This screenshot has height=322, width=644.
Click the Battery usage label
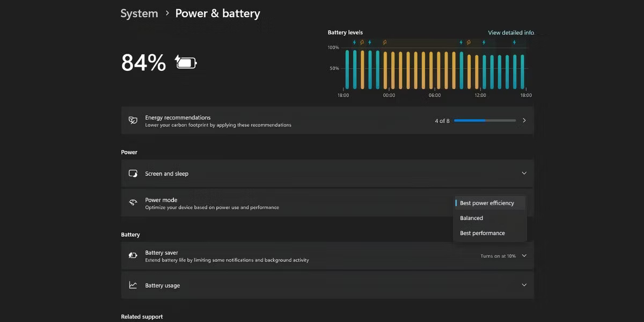click(x=163, y=286)
